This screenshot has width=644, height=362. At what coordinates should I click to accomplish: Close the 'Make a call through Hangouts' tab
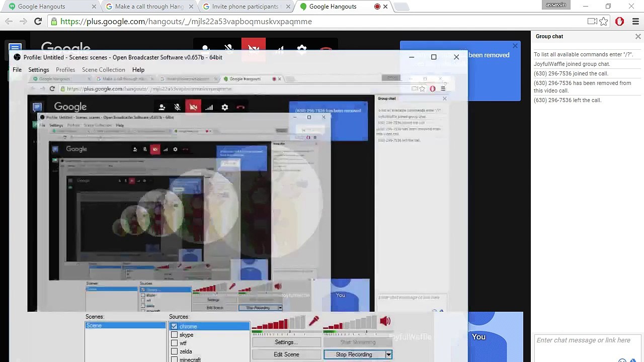(x=192, y=7)
